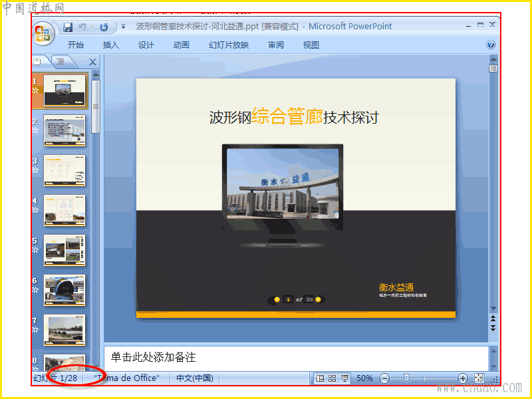Select slide 5 thumbnail
The height and width of the screenshot is (399, 532).
[x=65, y=250]
